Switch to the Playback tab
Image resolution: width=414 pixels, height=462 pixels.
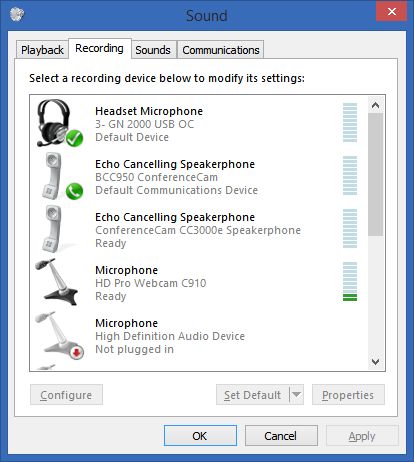tap(42, 50)
